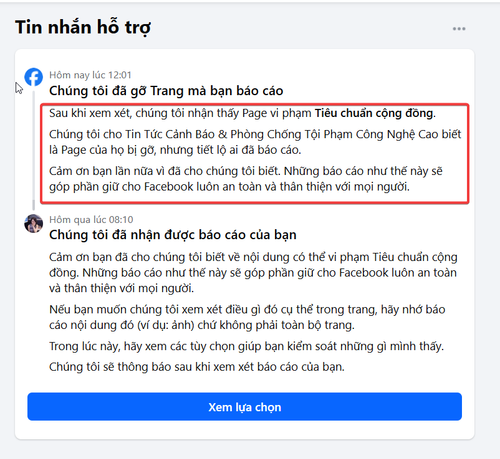The width and height of the screenshot is (500, 459).
Task: Click the Facebook logo beside today's message
Action: point(34,77)
